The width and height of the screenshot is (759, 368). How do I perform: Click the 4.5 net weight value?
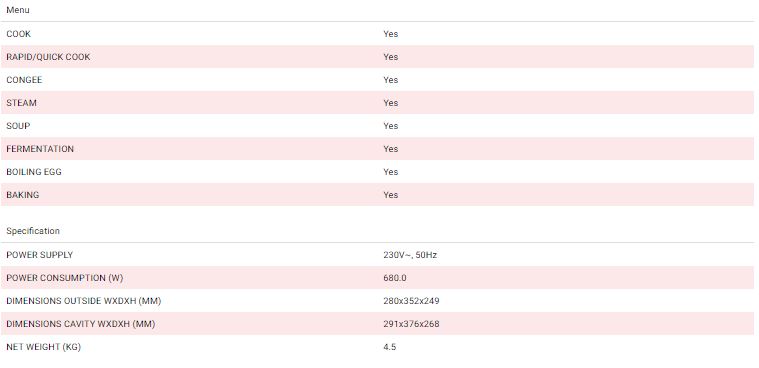[x=390, y=347]
